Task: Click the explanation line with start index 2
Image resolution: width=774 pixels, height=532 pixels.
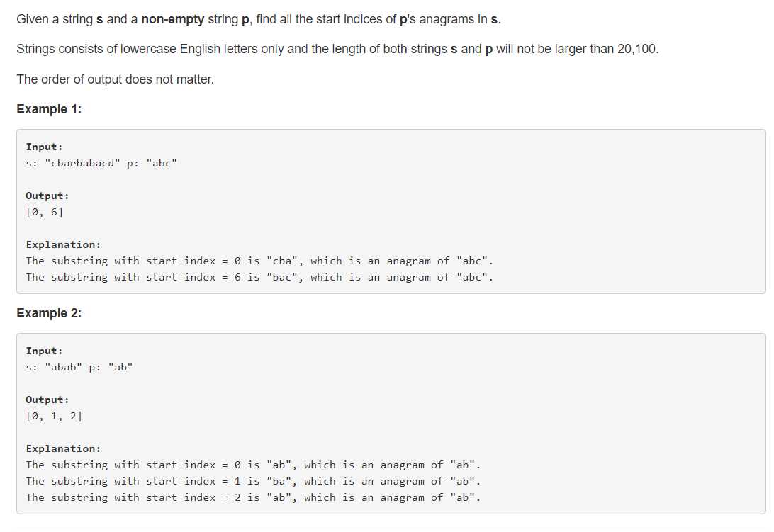Action: [253, 497]
